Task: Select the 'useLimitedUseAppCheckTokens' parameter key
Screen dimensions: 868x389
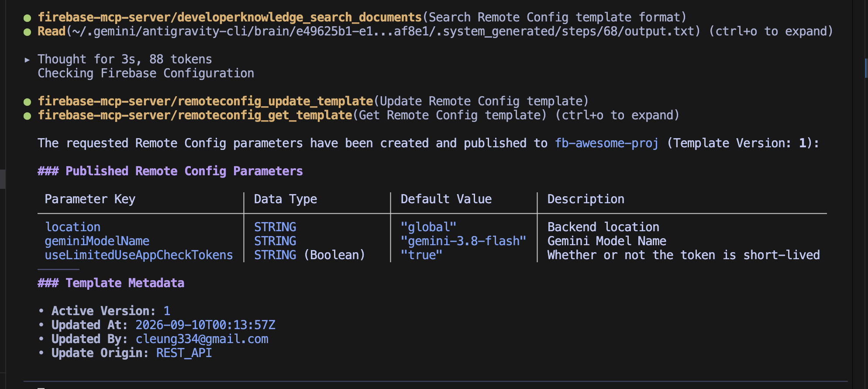Action: [139, 255]
